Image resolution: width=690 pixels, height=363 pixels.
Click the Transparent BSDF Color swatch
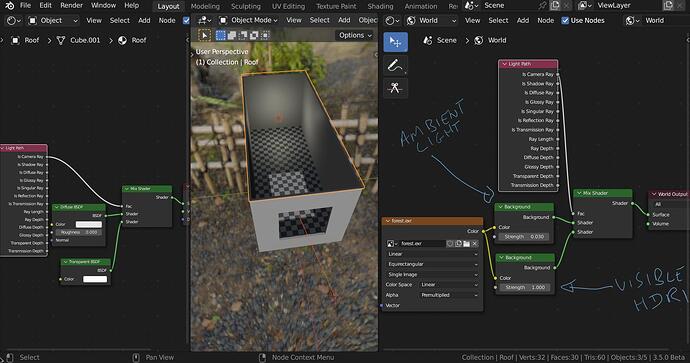[x=95, y=279]
